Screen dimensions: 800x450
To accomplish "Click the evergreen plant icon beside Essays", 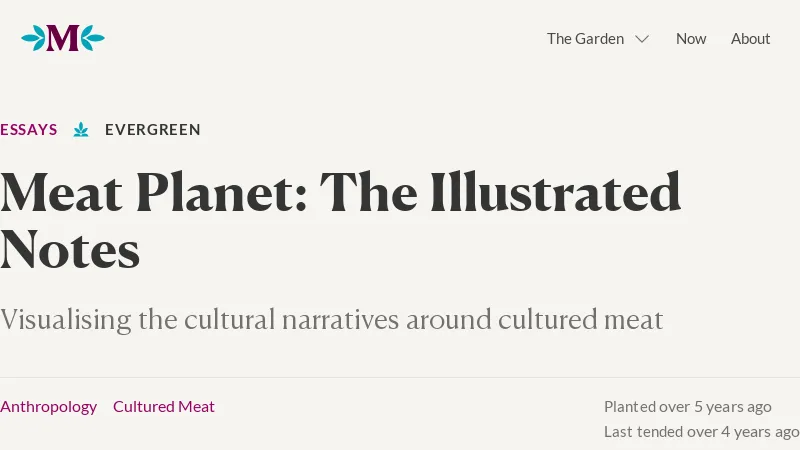I will (x=81, y=130).
